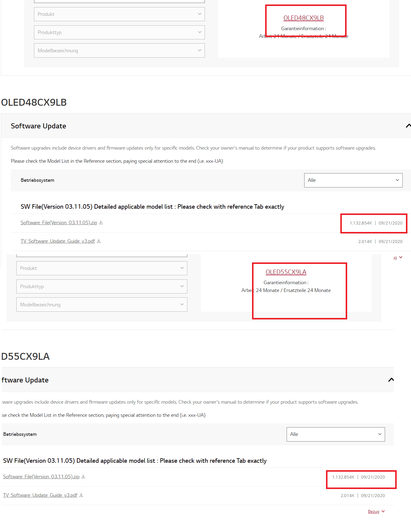Click the Betriebssystem label in OLED55CX9LA section
The image size is (411, 532).
20,434
